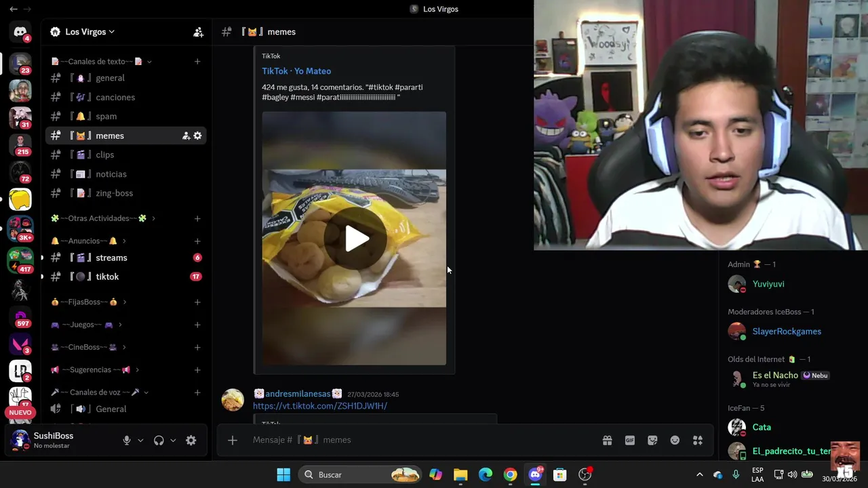Click andresmilanesas username

point(298,394)
